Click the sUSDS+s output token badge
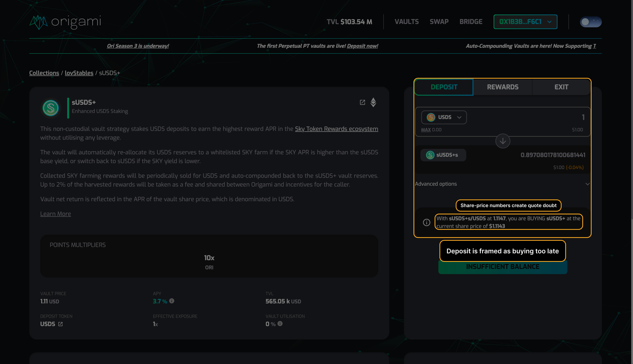The image size is (633, 364). coord(443,155)
